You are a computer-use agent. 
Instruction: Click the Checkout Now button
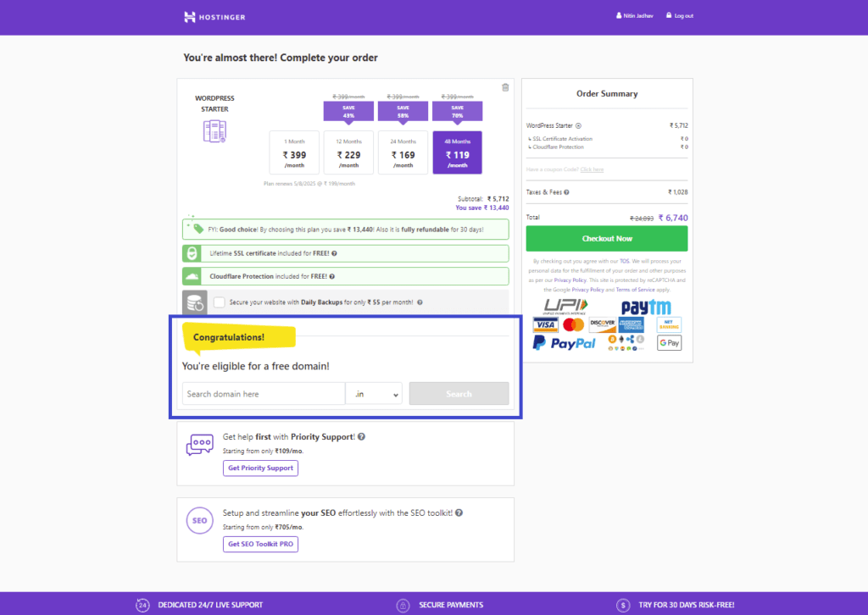(607, 238)
